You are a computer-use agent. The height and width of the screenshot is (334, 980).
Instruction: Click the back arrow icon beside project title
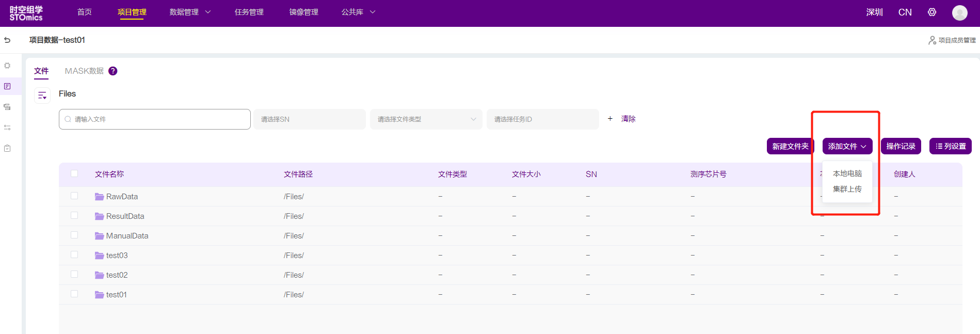7,40
